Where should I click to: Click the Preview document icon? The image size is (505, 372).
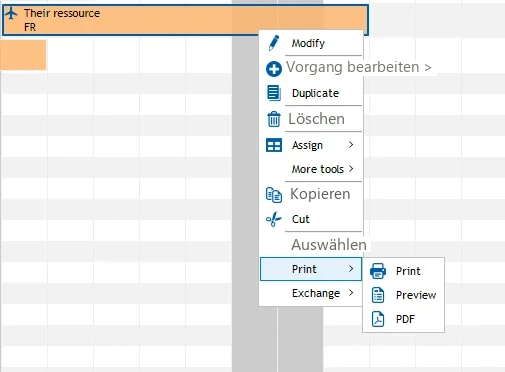(x=378, y=295)
